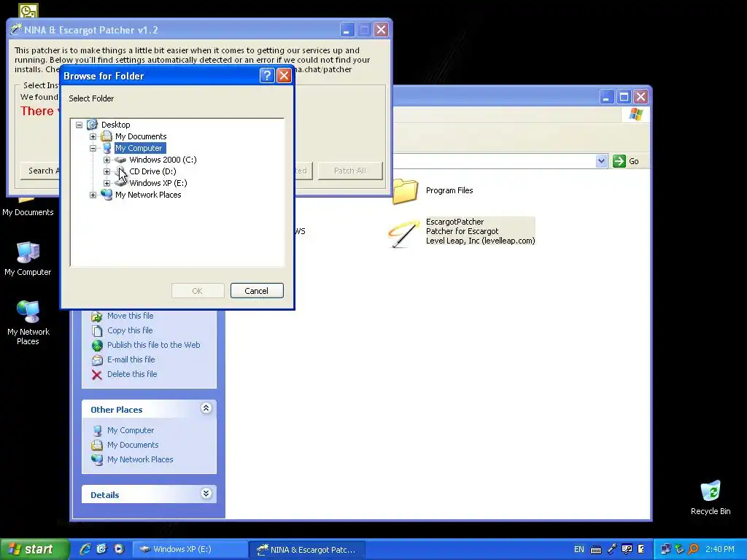The height and width of the screenshot is (560, 747).
Task: Click Cancel in Browse for Folder
Action: 257,291
